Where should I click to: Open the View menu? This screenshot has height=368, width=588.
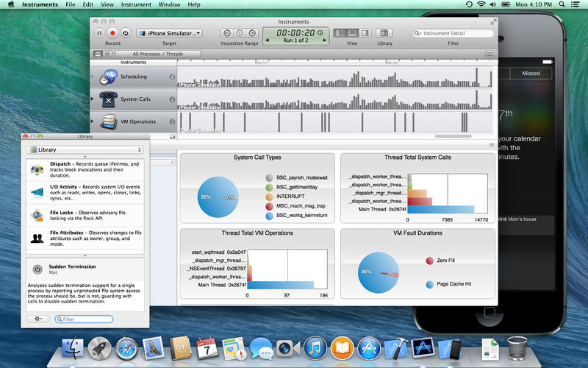pos(107,4)
